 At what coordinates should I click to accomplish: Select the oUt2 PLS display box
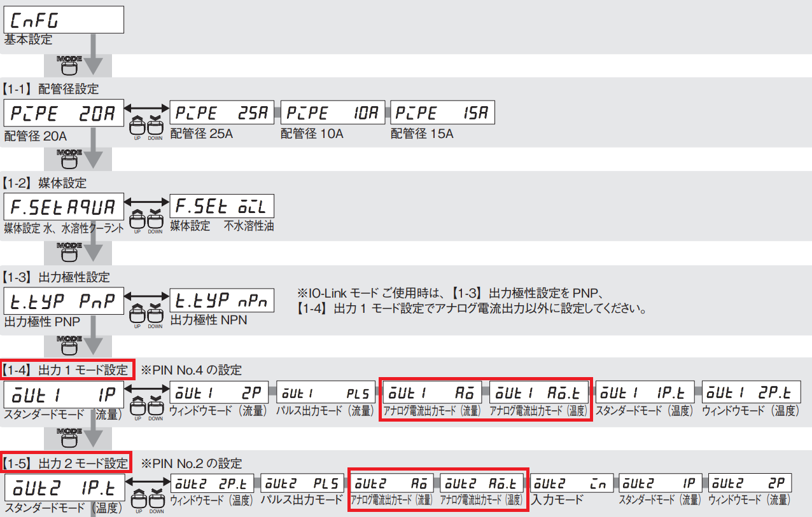(303, 482)
